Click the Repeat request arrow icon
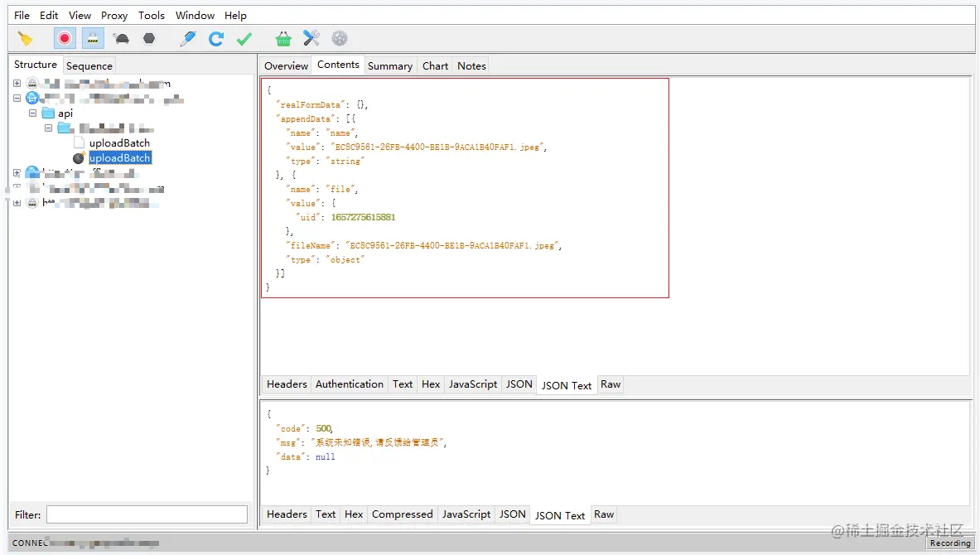The image size is (980, 555). coord(216,39)
